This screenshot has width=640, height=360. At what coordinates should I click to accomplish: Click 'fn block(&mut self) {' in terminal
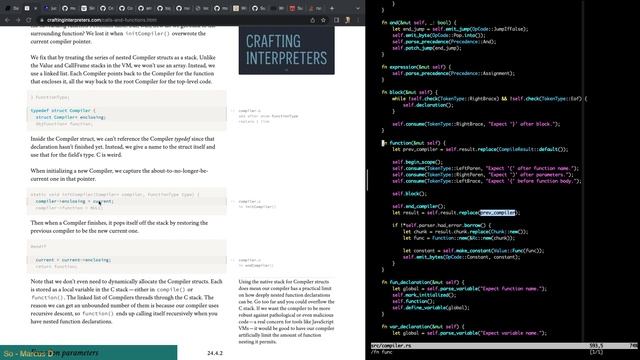tap(409, 92)
